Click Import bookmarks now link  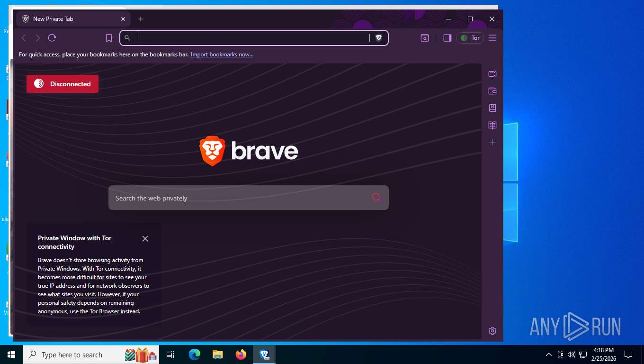click(222, 55)
